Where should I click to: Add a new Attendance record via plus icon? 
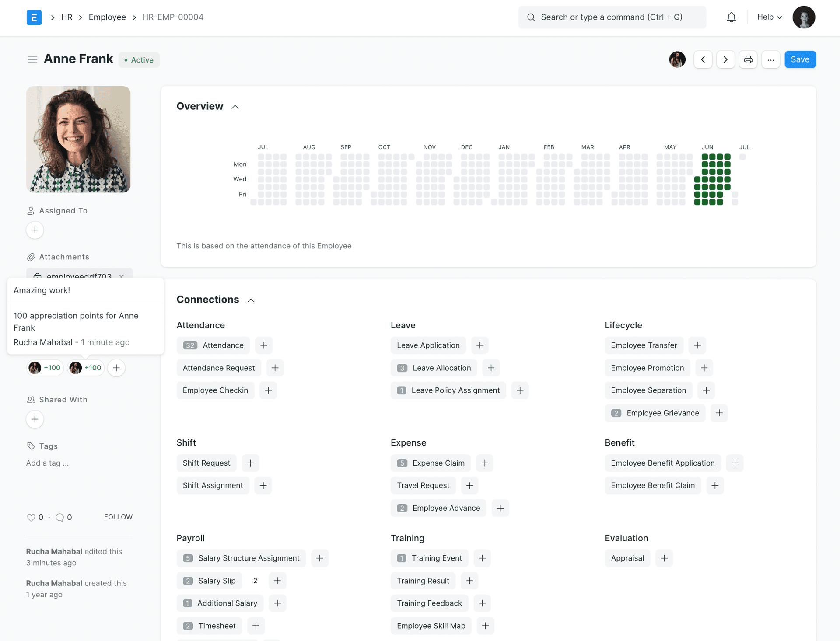(263, 345)
